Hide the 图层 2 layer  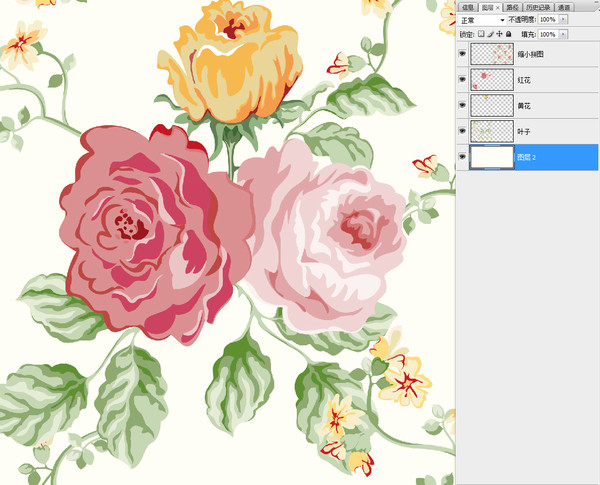click(x=462, y=157)
